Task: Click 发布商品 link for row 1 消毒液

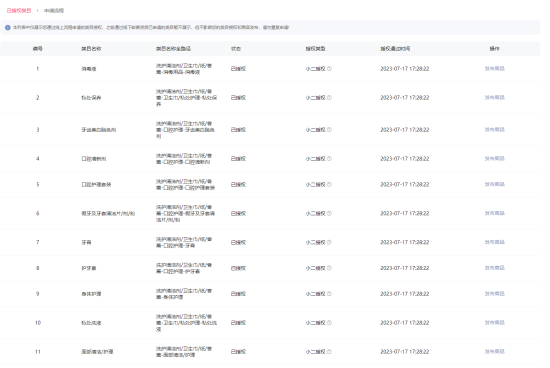Action: point(495,69)
